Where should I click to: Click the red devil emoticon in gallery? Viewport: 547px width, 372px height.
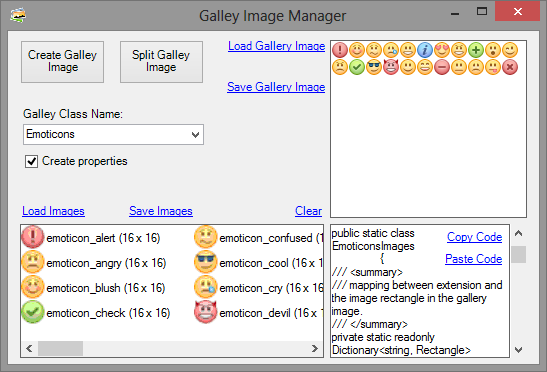pos(391,67)
